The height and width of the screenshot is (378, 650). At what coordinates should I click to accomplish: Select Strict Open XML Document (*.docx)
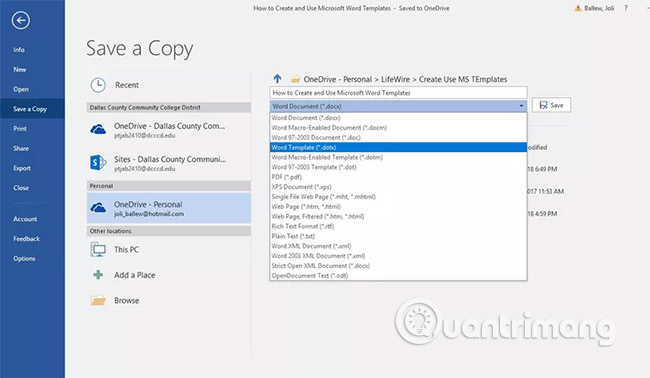point(398,266)
